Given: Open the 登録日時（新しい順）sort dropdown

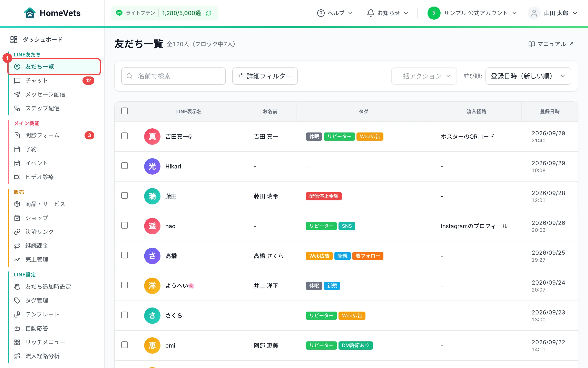Looking at the screenshot, I should pyautogui.click(x=528, y=76).
